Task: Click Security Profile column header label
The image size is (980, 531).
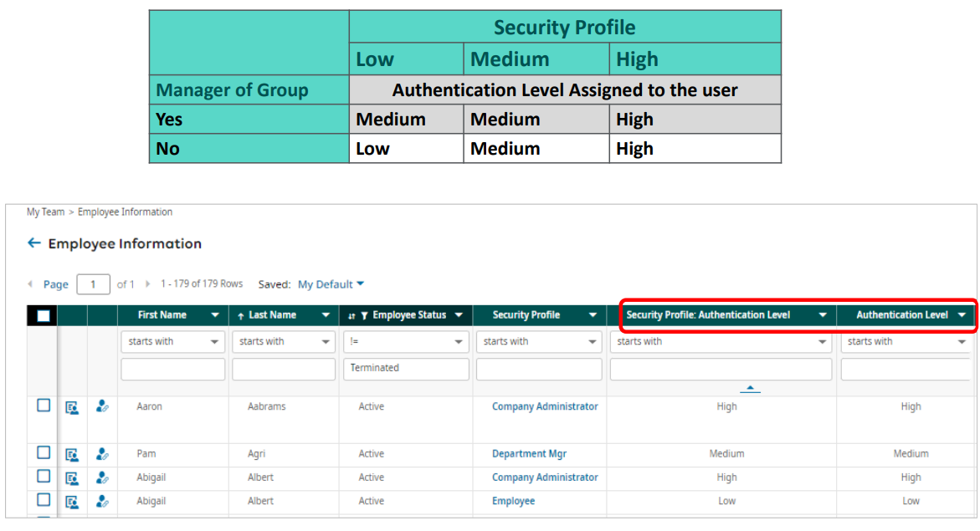Action: point(526,315)
